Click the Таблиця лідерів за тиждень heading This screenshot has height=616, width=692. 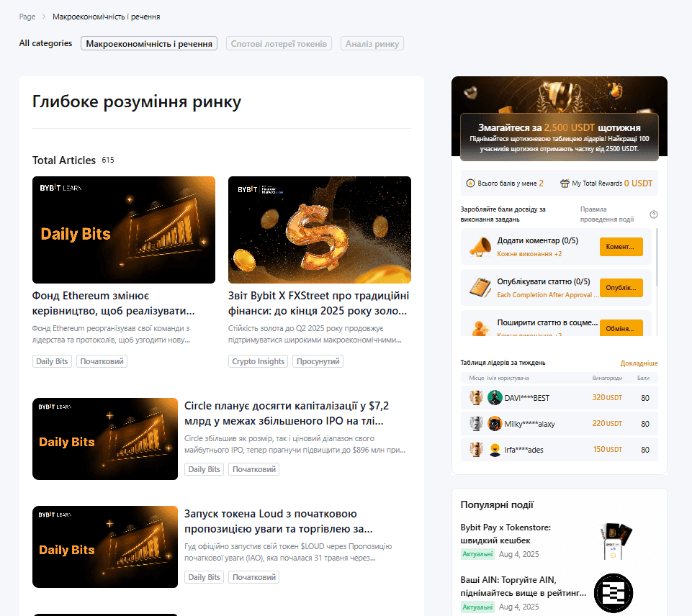(x=503, y=363)
